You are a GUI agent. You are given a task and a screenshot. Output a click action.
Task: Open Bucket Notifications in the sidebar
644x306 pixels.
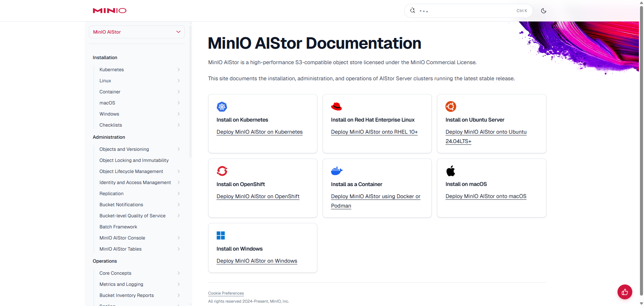121,205
